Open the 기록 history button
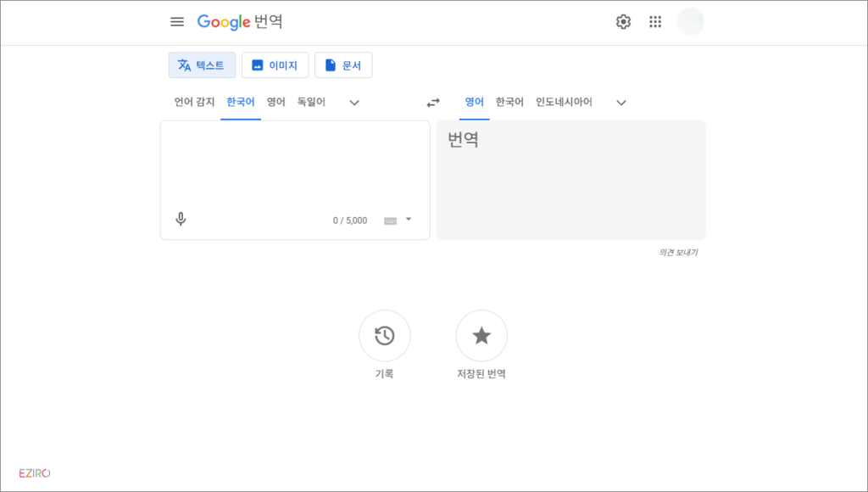This screenshot has width=868, height=492. [x=385, y=336]
